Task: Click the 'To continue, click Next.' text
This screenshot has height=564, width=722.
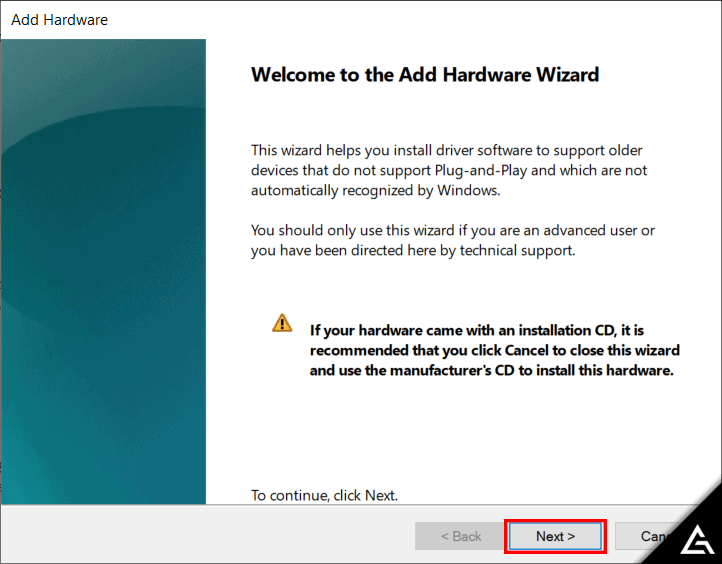Action: 324,495
